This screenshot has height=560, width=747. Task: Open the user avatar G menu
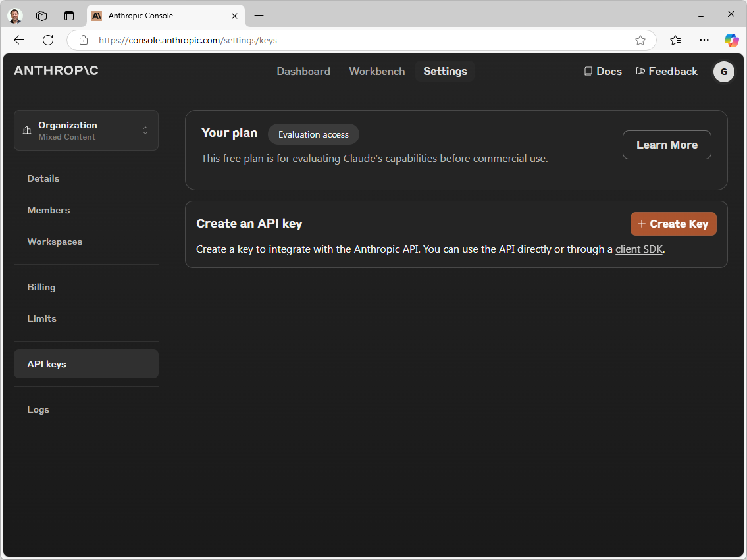click(723, 72)
